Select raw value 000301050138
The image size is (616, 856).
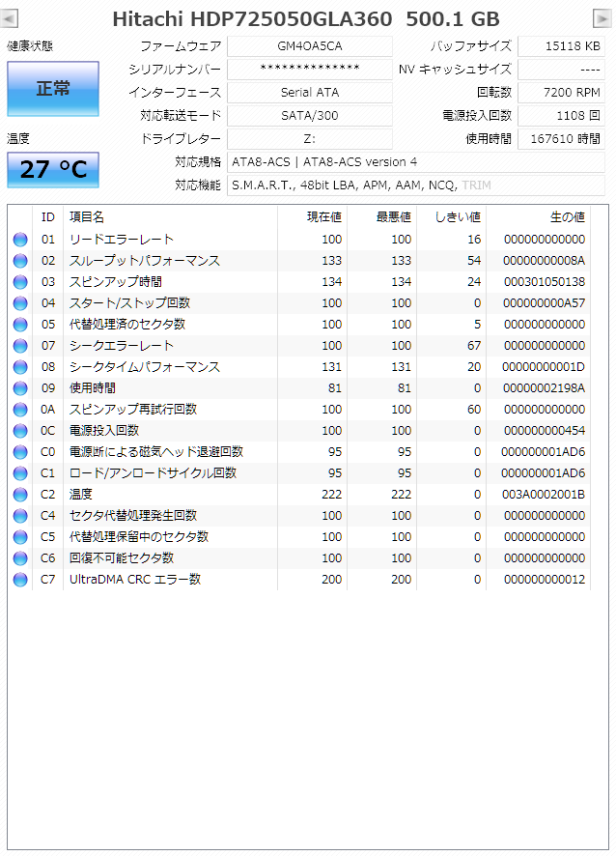pyautogui.click(x=544, y=282)
